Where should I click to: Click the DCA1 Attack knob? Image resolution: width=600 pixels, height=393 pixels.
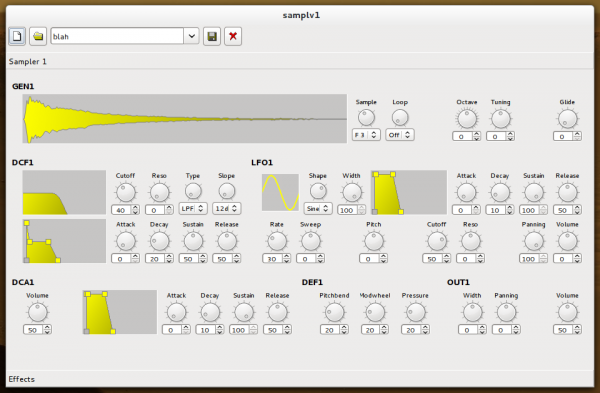[176, 312]
